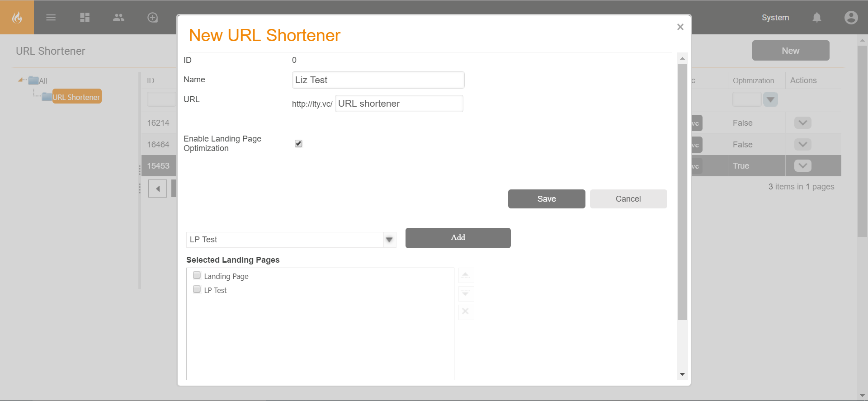The height and width of the screenshot is (401, 868).
Task: Move selected landing page down arrow
Action: pyautogui.click(x=466, y=294)
